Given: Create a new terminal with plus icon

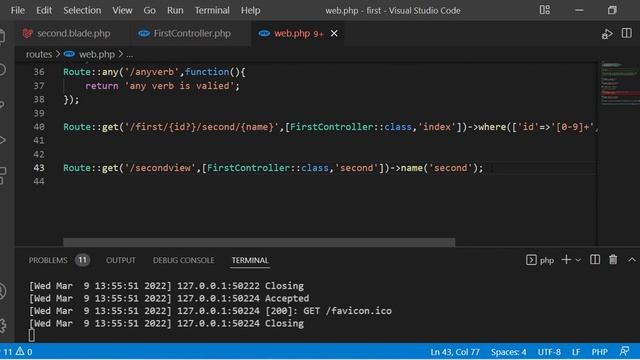Looking at the screenshot, I should (566, 260).
